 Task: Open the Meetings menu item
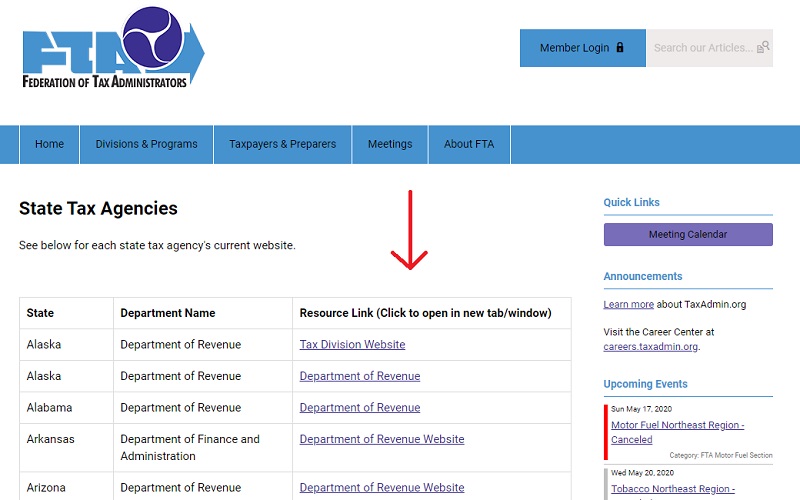click(x=390, y=144)
